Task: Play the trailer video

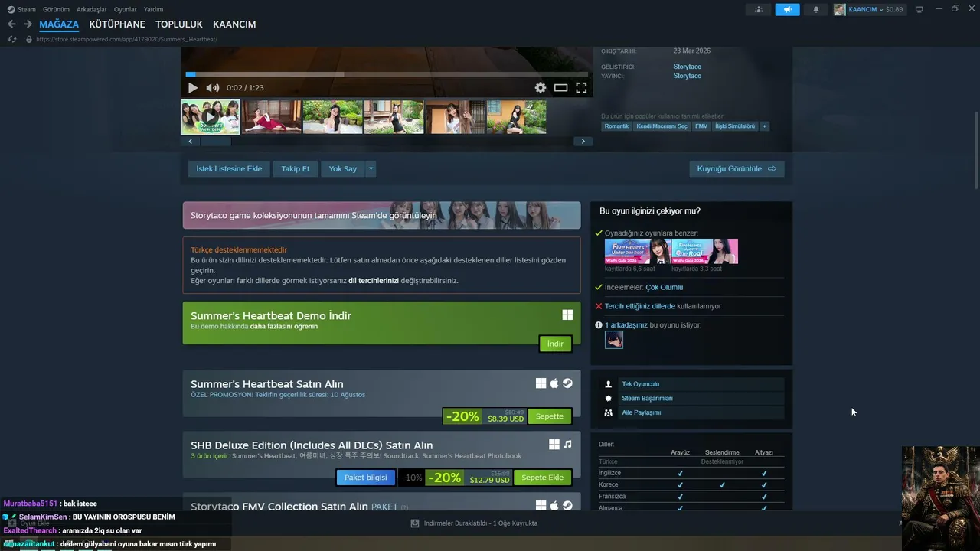Action: [x=193, y=88]
